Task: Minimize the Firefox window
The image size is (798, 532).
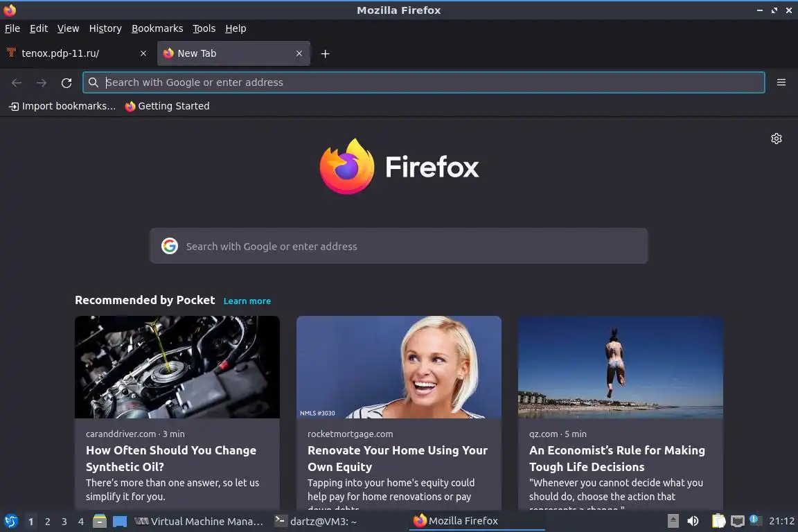Action: pos(760,10)
